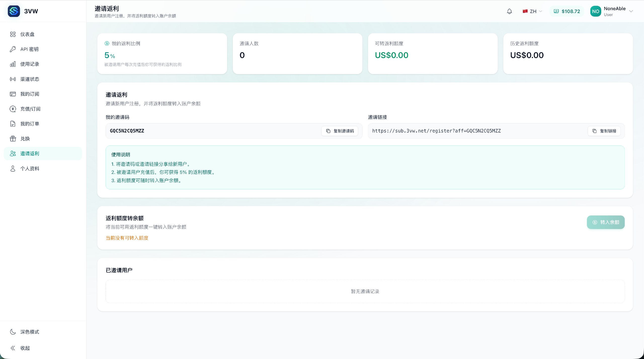The image size is (644, 359).
Task: Click the API key icon
Action: (13, 49)
